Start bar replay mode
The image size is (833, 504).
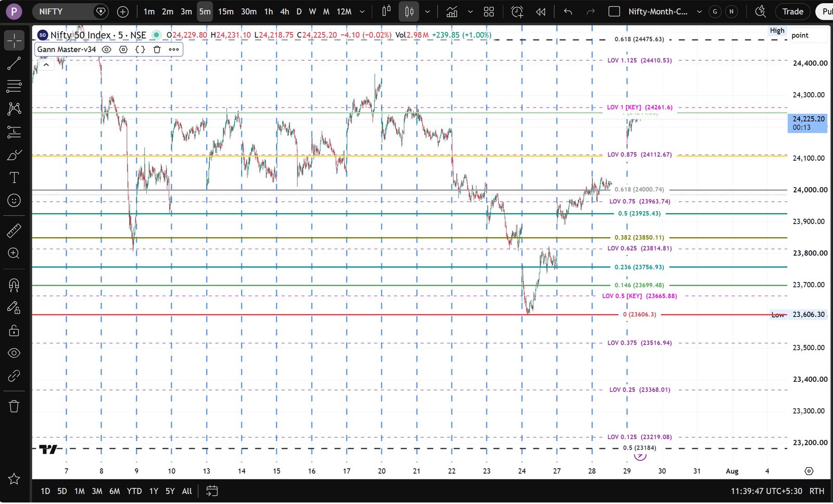coord(541,11)
